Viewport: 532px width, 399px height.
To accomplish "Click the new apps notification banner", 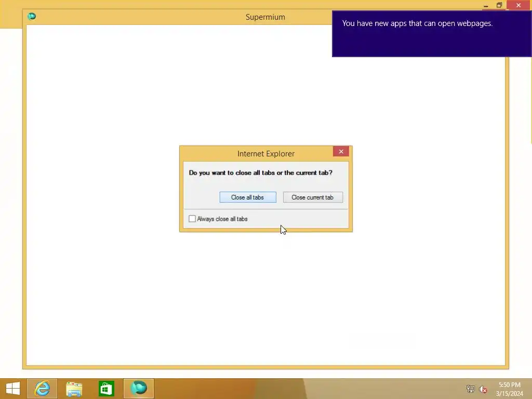I will tap(432, 34).
